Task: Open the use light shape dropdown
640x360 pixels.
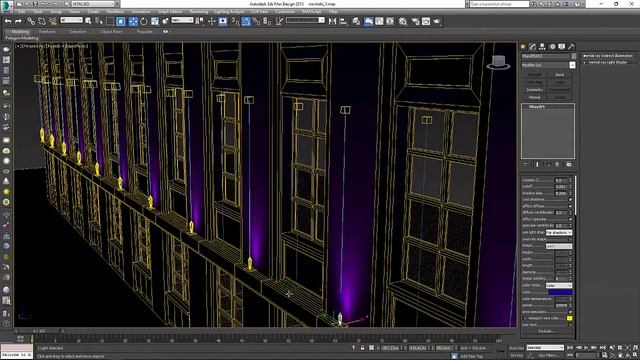Action: pos(559,233)
